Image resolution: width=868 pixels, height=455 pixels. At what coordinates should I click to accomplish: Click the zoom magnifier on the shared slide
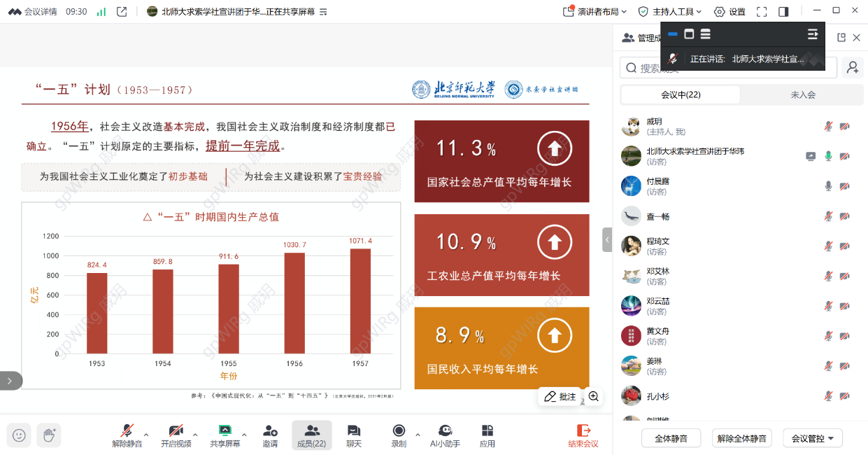coord(594,396)
